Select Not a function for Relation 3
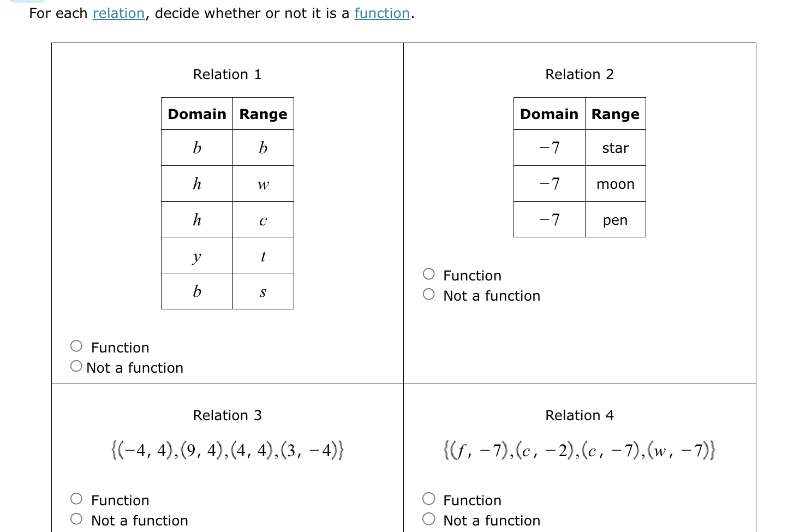The height and width of the screenshot is (532, 806). [x=76, y=519]
